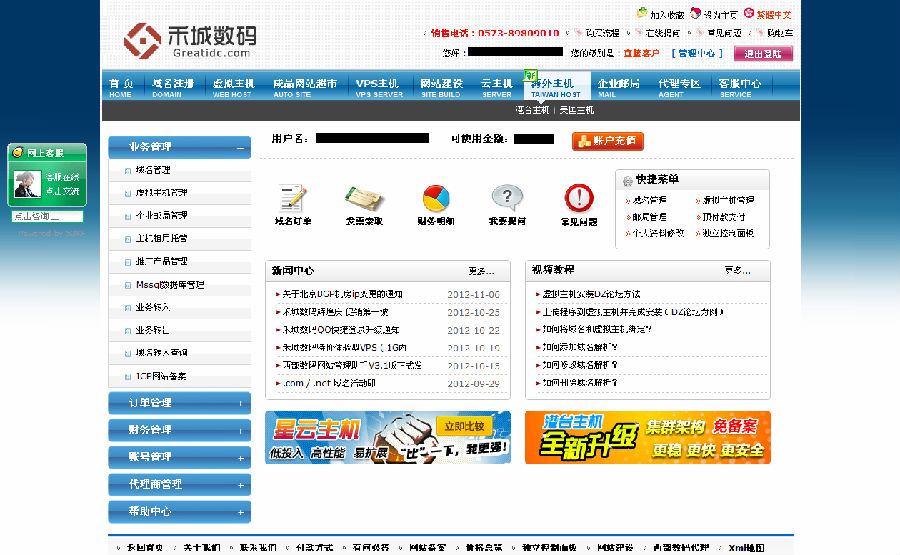900x555 pixels.
Task: Click the orange 账户充值 button
Action: pyautogui.click(x=608, y=141)
